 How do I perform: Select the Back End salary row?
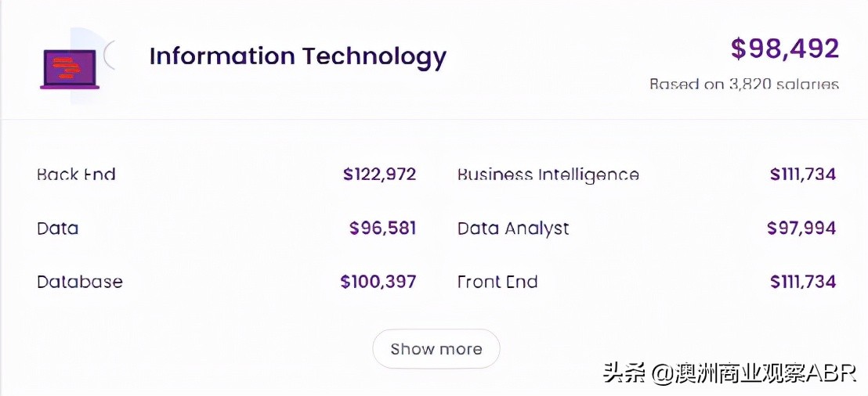click(226, 175)
